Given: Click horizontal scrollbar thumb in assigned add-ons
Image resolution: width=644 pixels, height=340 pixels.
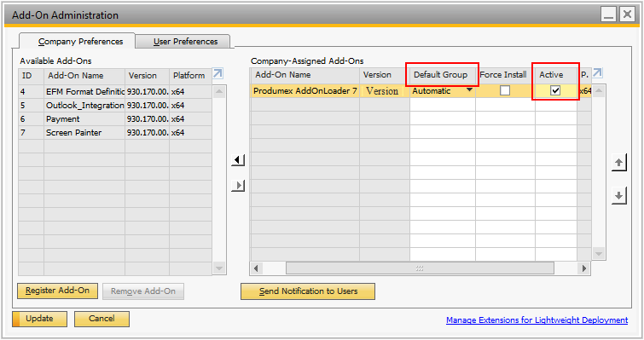Looking at the screenshot, I should (420, 268).
